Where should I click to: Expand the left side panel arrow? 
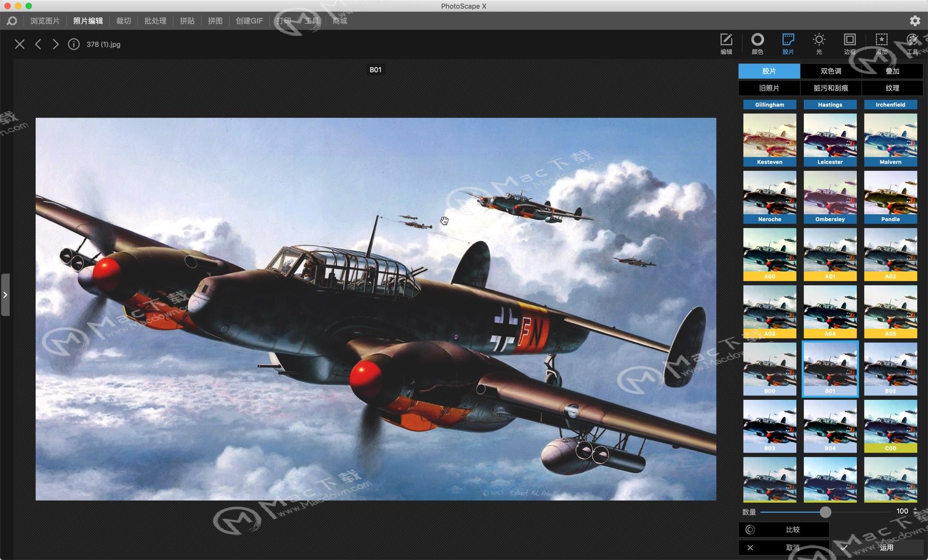point(5,295)
